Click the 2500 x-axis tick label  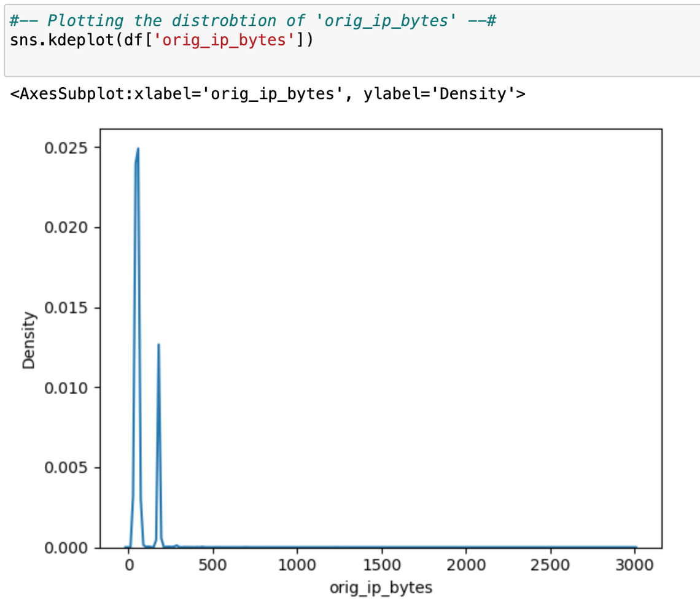coord(551,564)
